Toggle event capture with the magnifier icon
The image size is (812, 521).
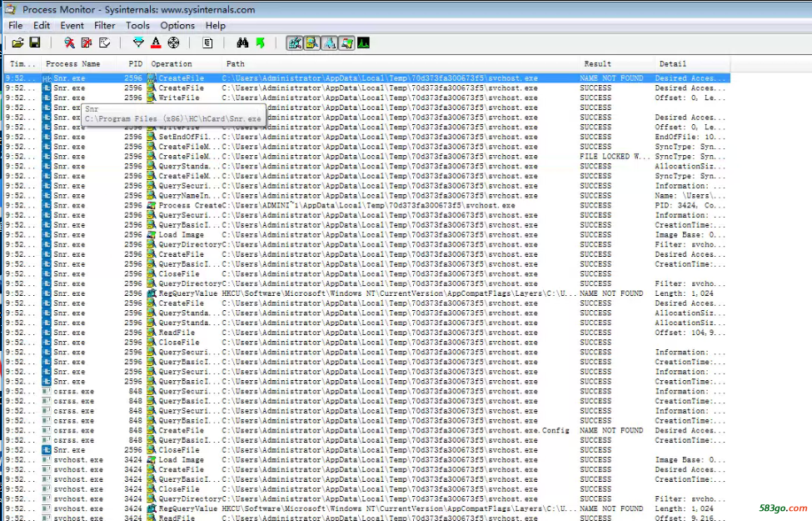pos(69,43)
